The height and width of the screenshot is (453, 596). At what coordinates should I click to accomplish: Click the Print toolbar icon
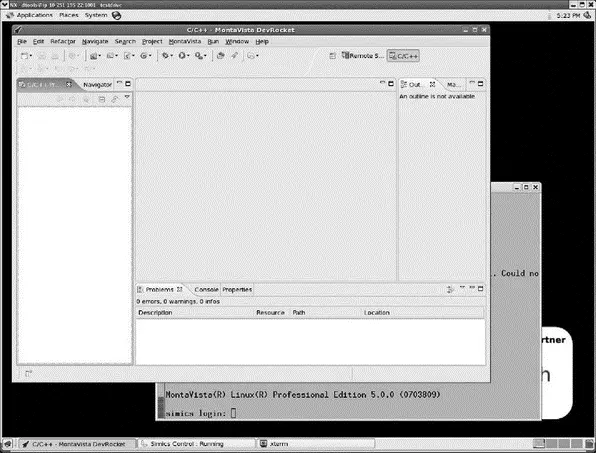55,56
